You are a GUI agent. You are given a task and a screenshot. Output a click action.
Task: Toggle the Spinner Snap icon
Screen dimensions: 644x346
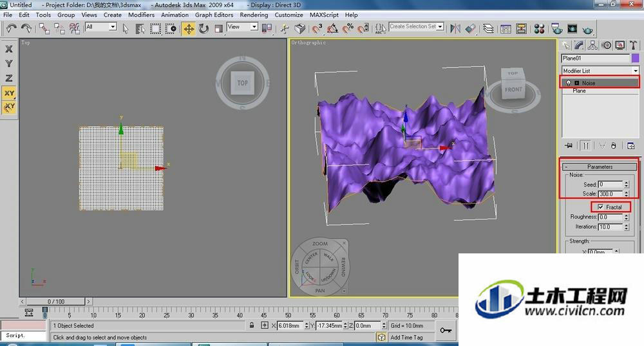[x=363, y=28]
